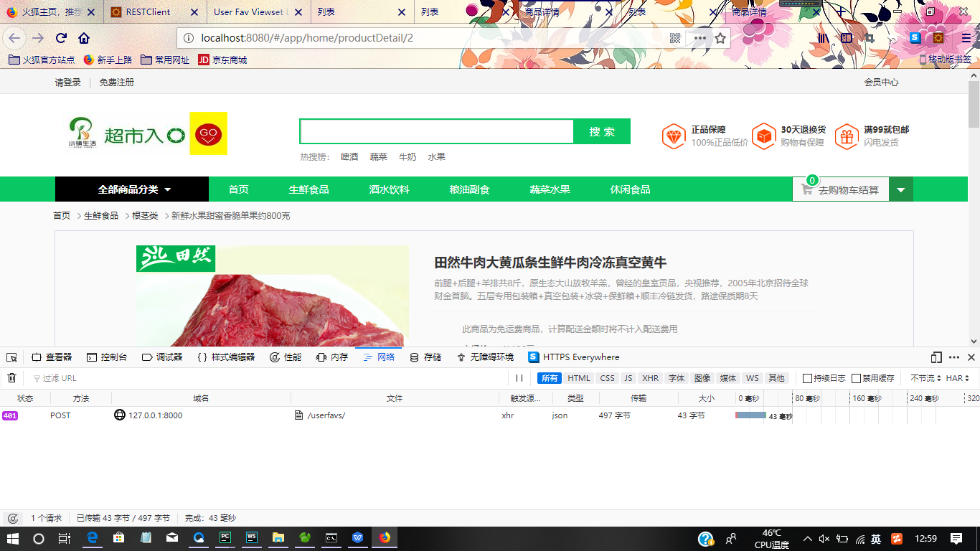Open the DevTools meatball menu
The width and height of the screenshot is (980, 551).
pyautogui.click(x=953, y=357)
